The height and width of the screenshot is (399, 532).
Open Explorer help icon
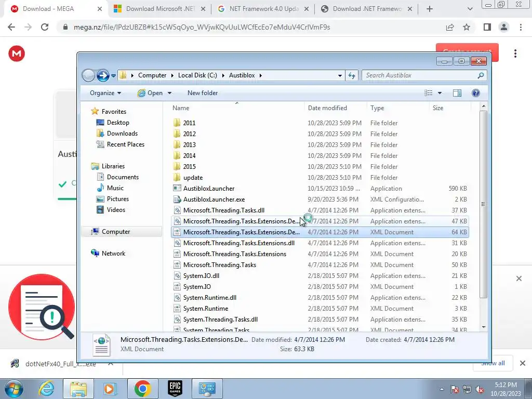(476, 93)
